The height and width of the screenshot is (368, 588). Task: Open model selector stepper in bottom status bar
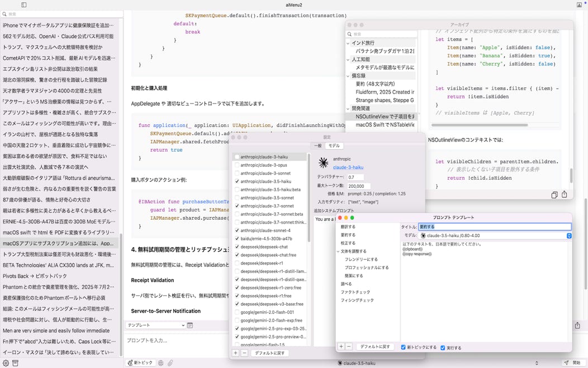(537, 363)
